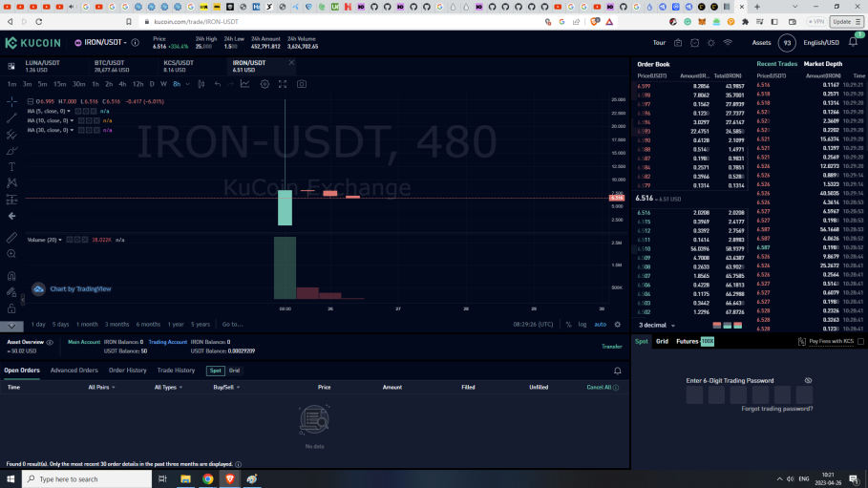
Task: Switch theme using the sun icon
Action: (710, 43)
